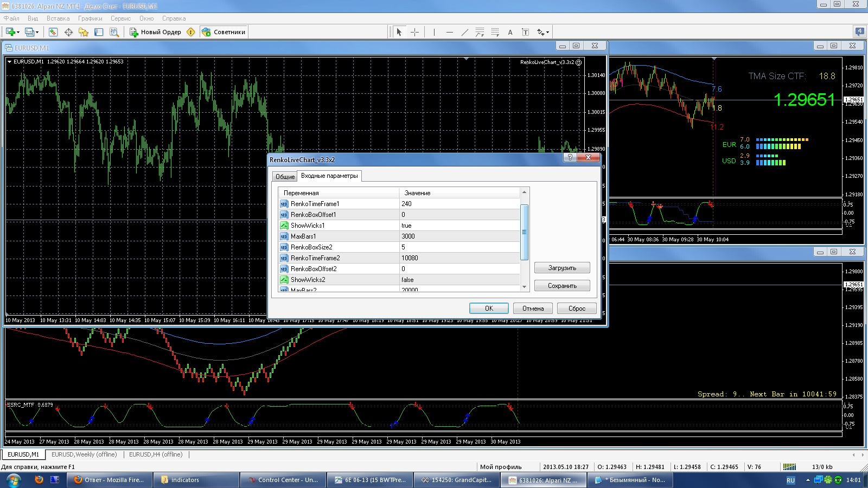This screenshot has height=488, width=868.
Task: Switch to EURUSD,Weekly (offline) chart tab
Action: coord(84,454)
